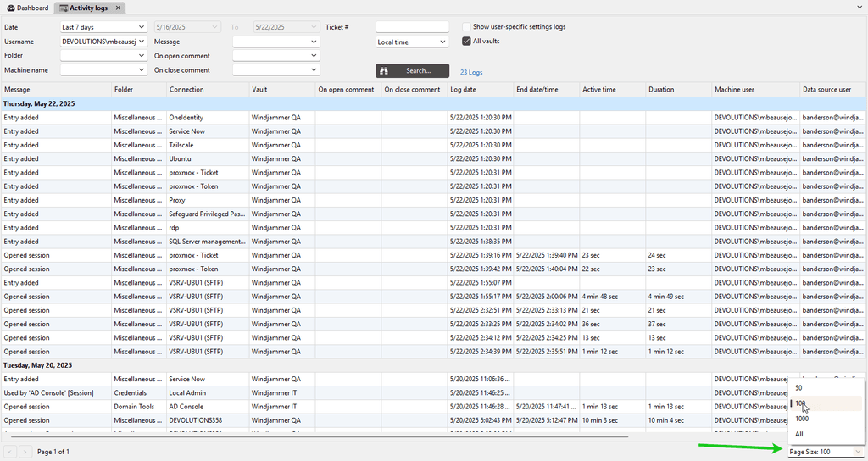
Task: Choose 1000 from page size list
Action: (x=802, y=419)
